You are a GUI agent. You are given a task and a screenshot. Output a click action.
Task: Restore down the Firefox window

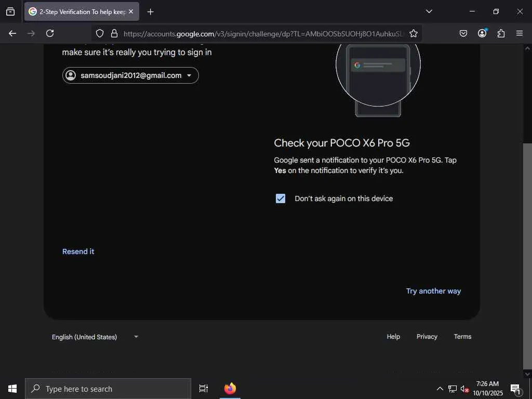click(x=496, y=11)
